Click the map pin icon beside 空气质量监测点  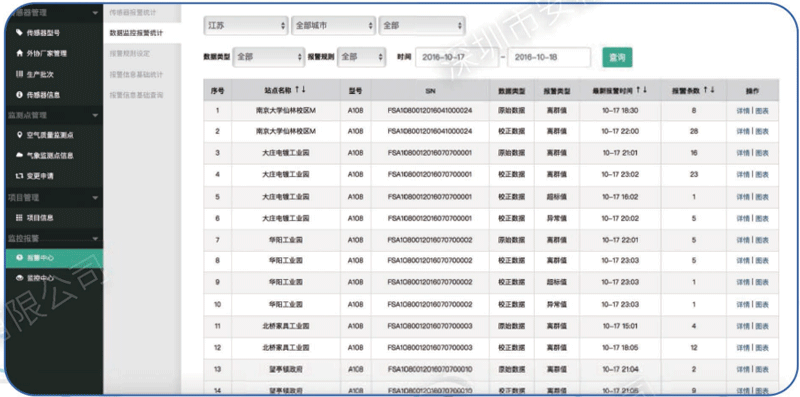[19, 135]
